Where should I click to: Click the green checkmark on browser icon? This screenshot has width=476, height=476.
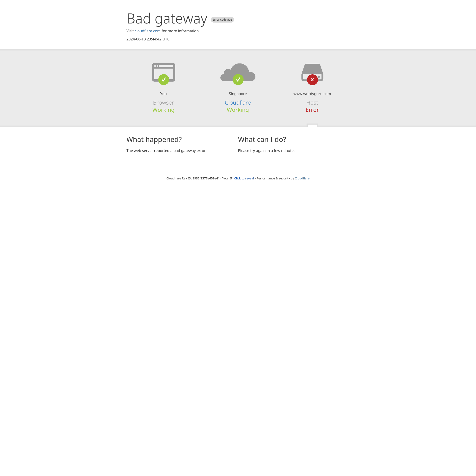(163, 80)
